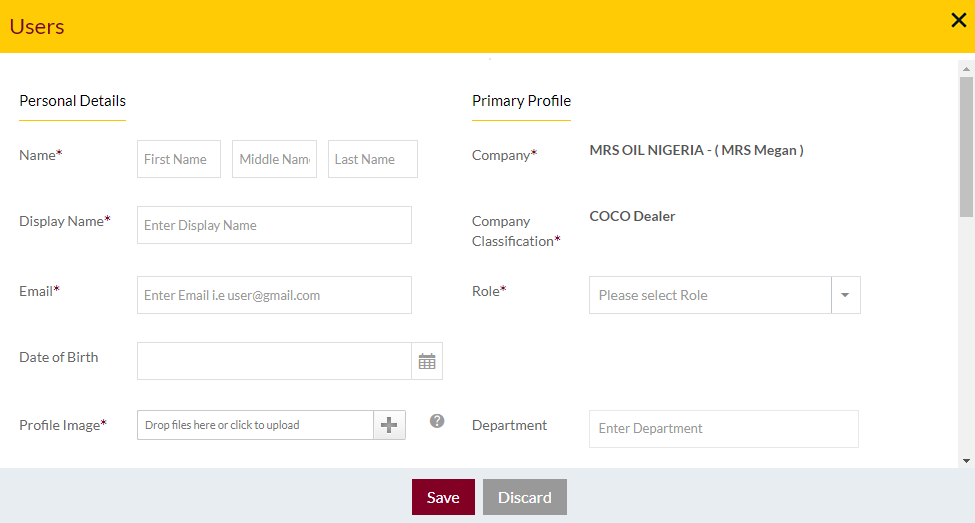Click into the Department field
This screenshot has height=523, width=975.
[724, 428]
